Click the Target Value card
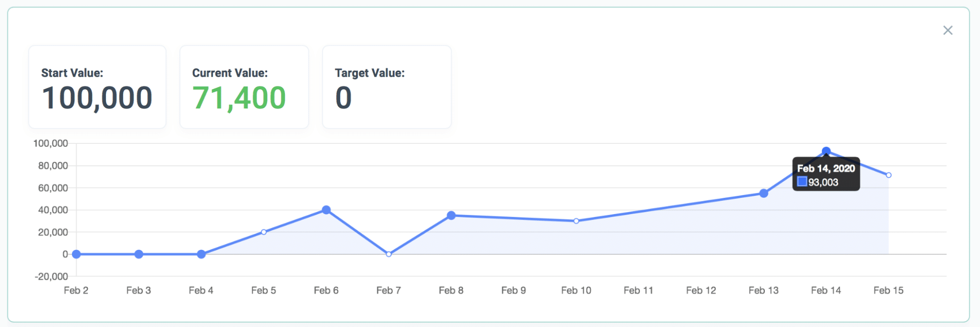This screenshot has width=980, height=327. click(386, 87)
